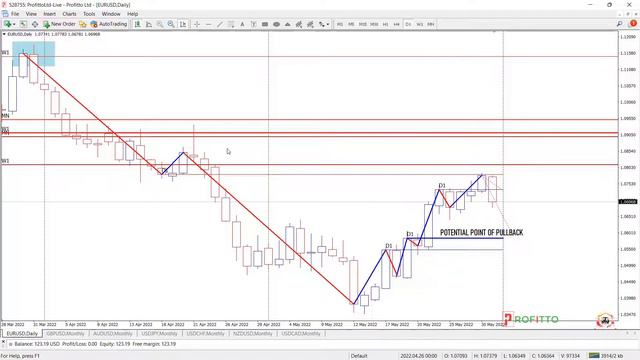Click the current price marker on price scale
The height and width of the screenshot is (360, 640).
[x=628, y=202]
